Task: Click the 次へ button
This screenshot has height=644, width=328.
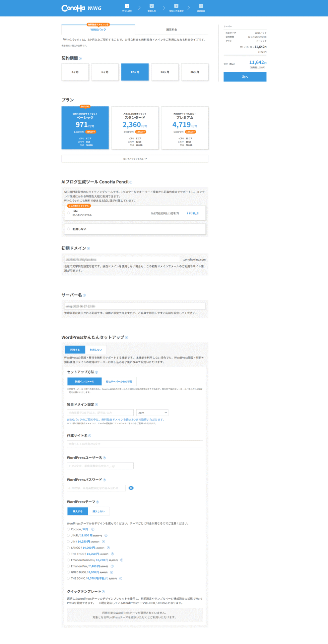Action: point(245,77)
